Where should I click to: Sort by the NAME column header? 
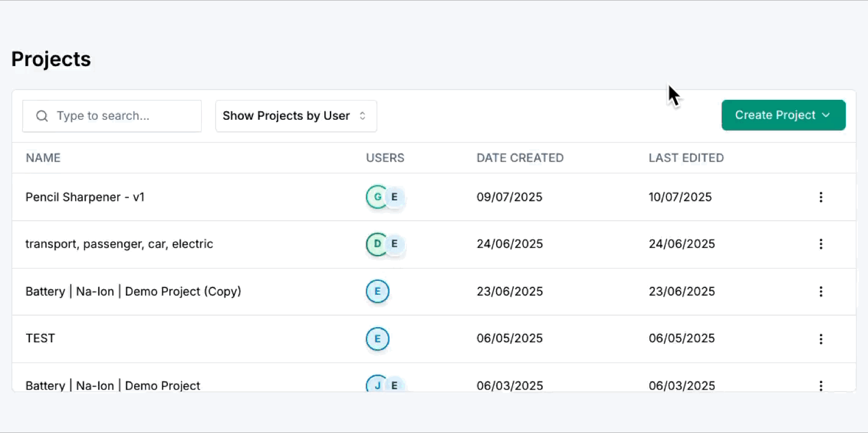[43, 158]
